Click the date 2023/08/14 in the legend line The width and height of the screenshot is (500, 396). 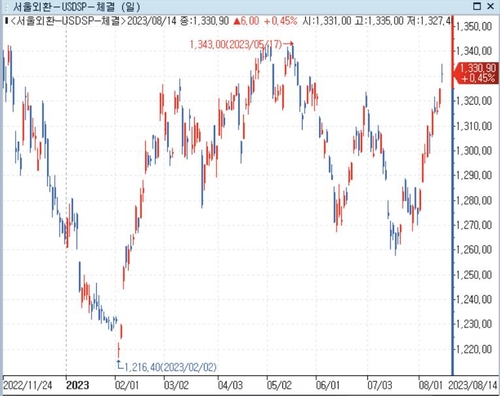152,21
